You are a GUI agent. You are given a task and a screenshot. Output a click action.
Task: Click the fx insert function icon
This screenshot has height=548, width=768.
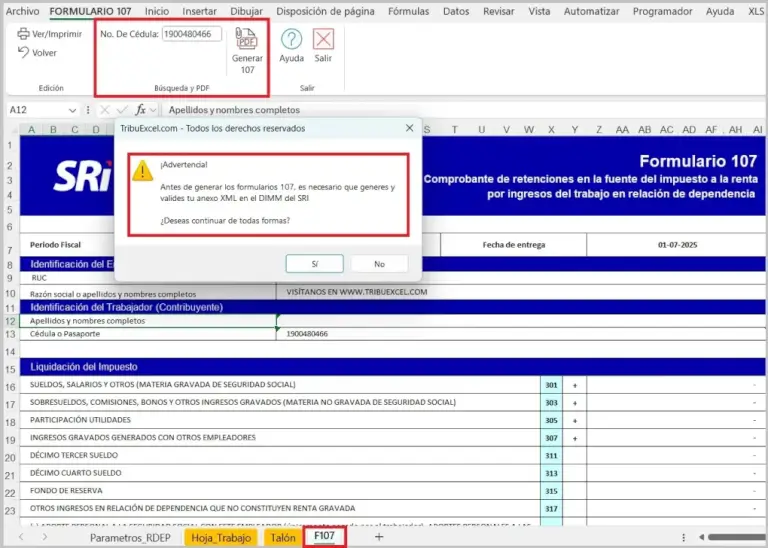point(140,110)
